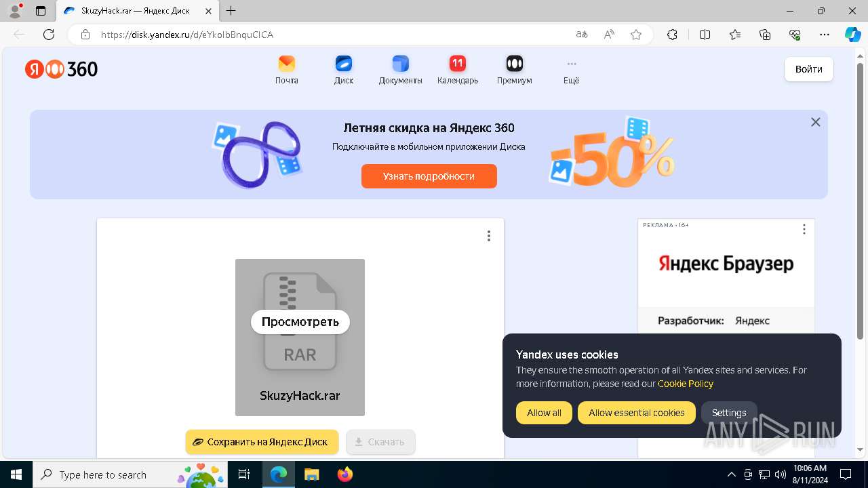Allow all cookies
Viewport: 868px width, 488px height.
545,413
